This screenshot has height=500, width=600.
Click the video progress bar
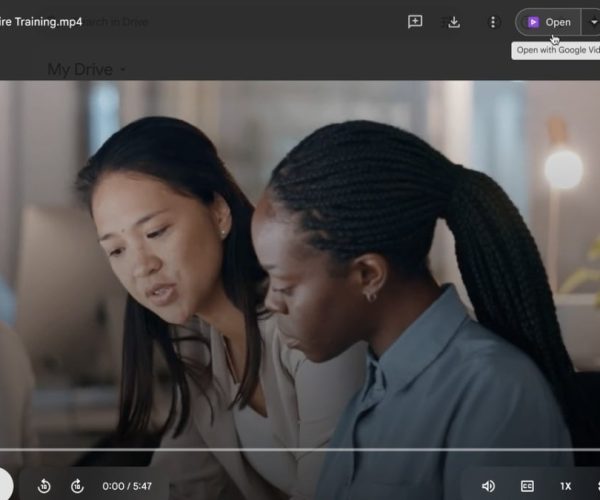[x=300, y=450]
